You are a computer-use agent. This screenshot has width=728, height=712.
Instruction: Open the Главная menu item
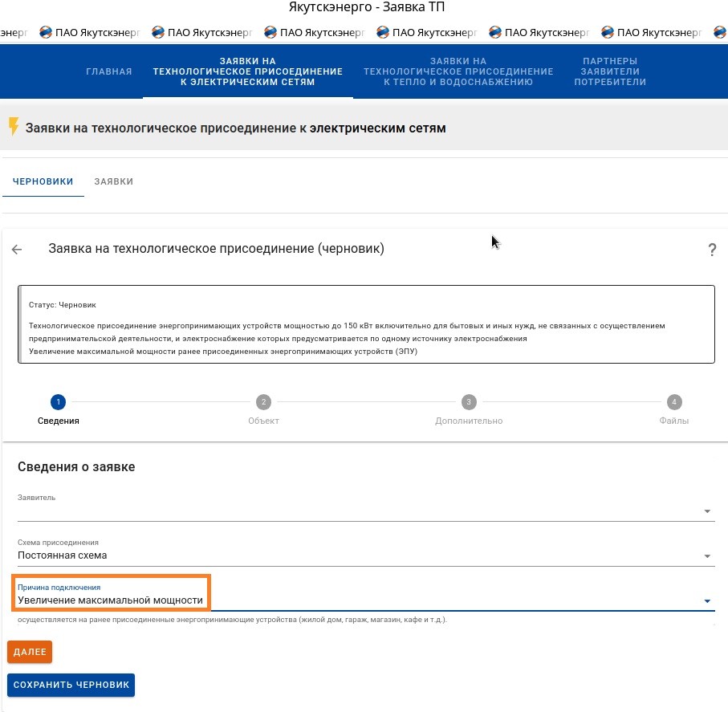click(108, 72)
